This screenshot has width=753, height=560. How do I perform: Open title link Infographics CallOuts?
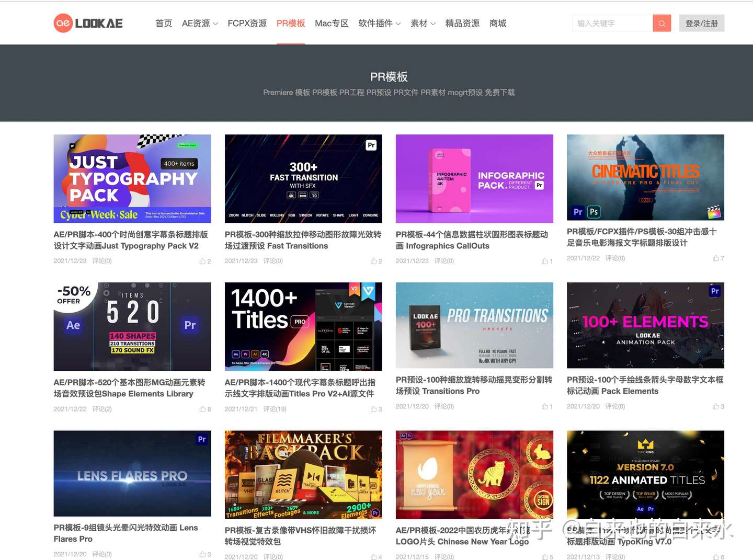[x=472, y=240]
